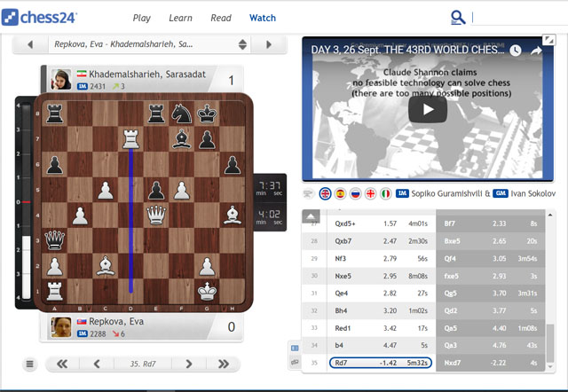Click Sarasadat Khademalsharieh's photo thumbnail
The height and width of the screenshot is (392, 568).
pyautogui.click(x=61, y=79)
